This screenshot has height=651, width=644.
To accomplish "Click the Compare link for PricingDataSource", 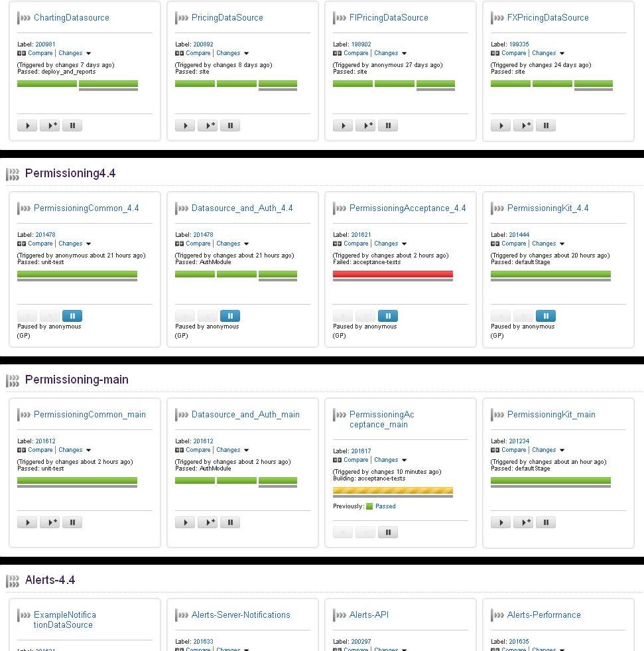I will tap(198, 53).
